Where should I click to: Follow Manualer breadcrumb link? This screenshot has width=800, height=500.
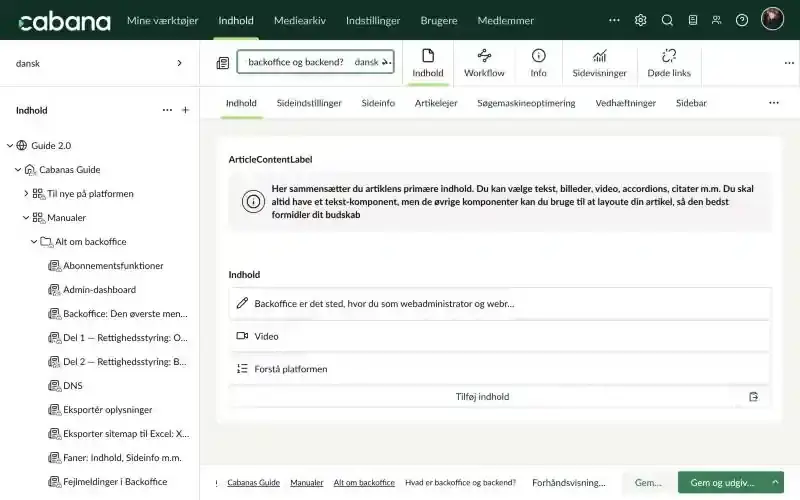[x=307, y=482]
